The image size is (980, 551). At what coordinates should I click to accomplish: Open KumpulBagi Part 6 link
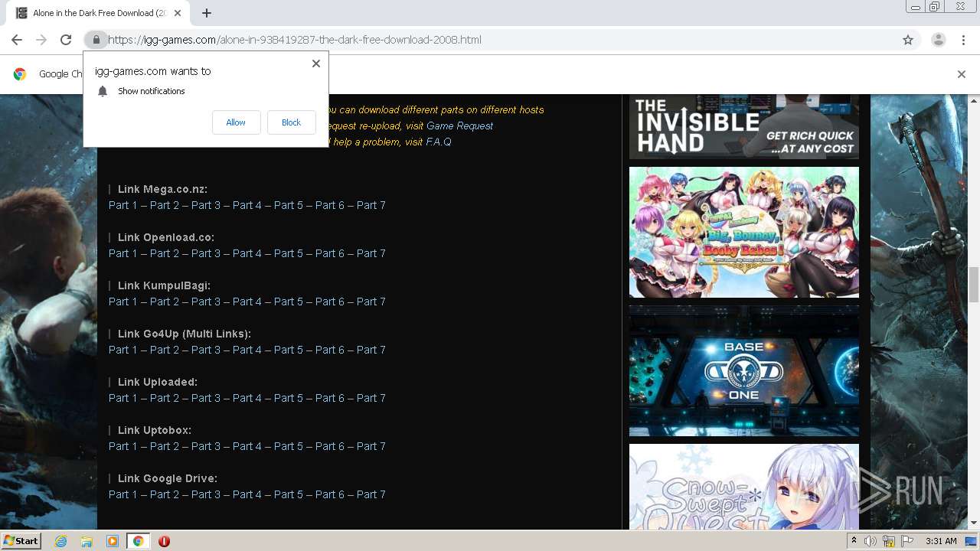click(330, 302)
